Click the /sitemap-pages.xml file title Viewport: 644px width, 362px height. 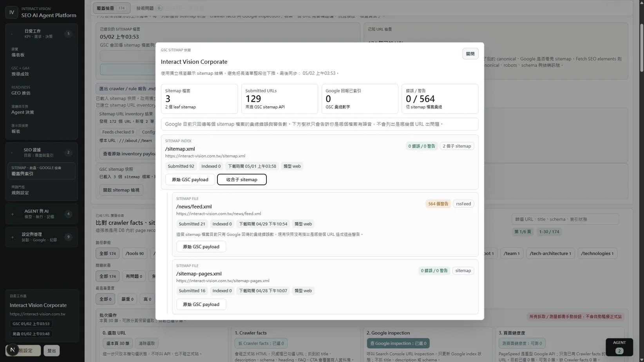[199, 273]
